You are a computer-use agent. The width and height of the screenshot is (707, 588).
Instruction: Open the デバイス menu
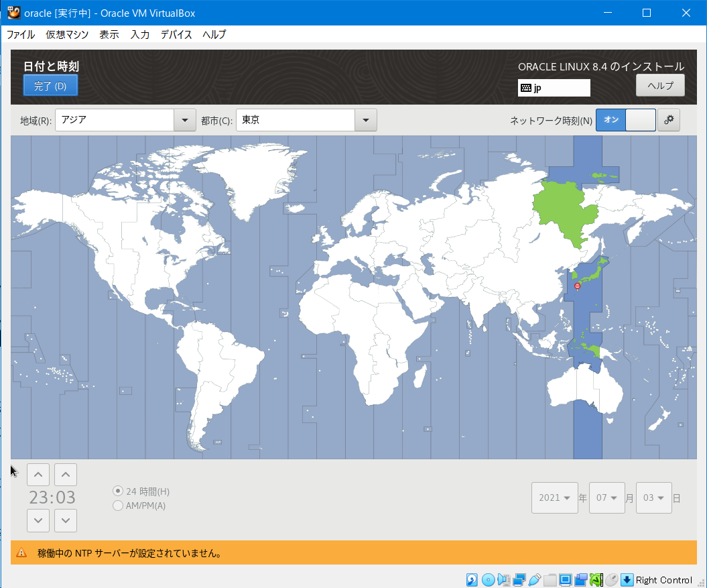click(x=176, y=35)
